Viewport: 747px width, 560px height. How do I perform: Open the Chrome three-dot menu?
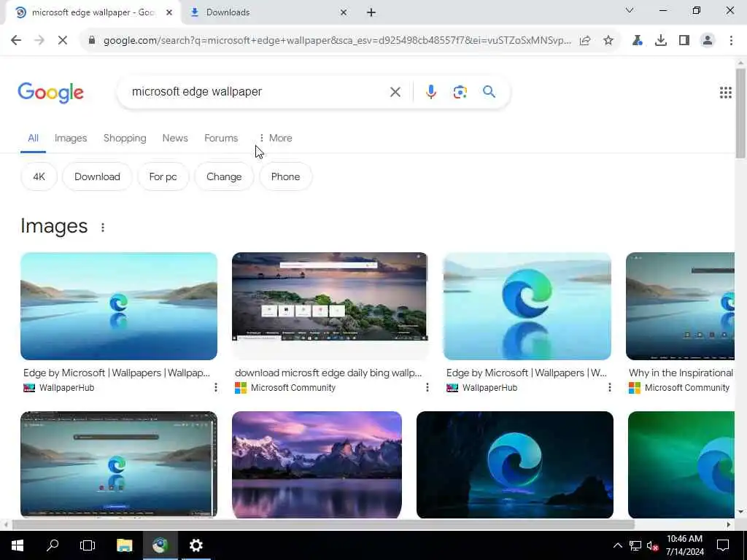click(731, 41)
